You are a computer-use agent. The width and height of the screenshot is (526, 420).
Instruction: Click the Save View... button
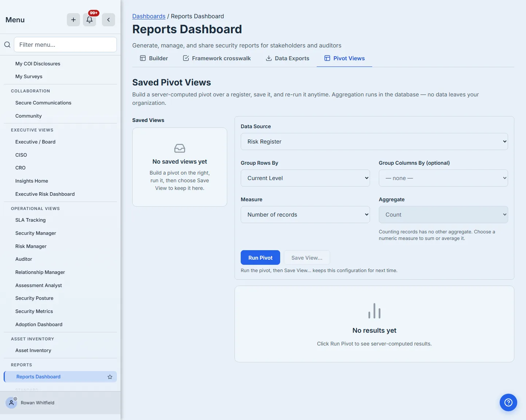307,257
